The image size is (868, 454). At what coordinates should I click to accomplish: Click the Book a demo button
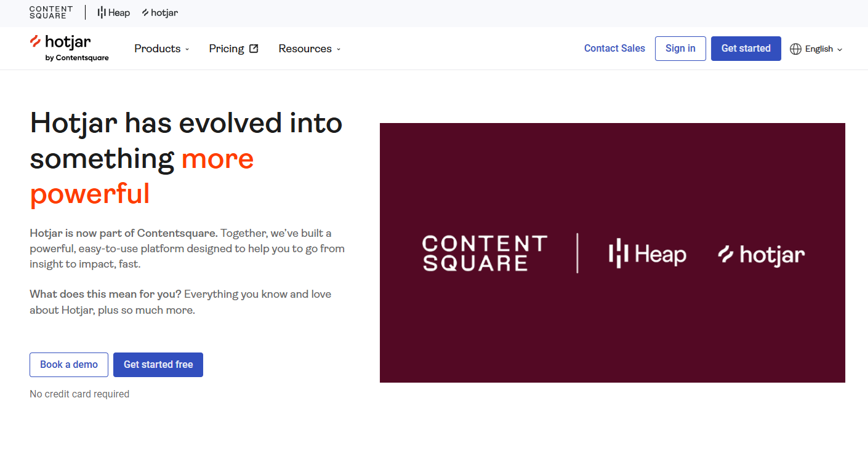tap(69, 365)
